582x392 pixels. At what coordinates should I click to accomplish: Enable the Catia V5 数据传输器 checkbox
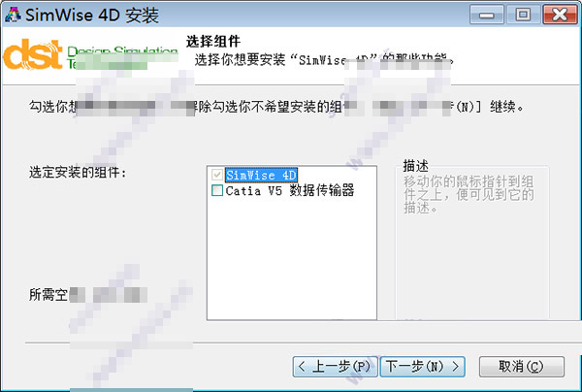[x=217, y=190]
